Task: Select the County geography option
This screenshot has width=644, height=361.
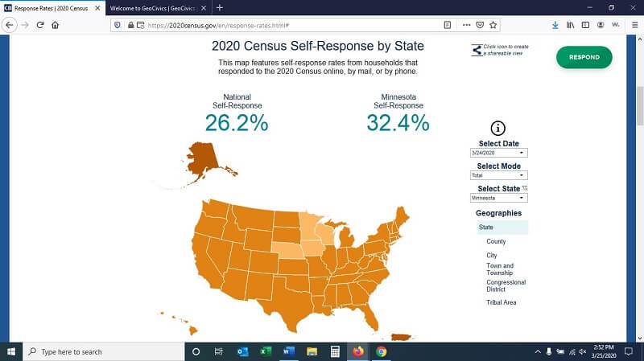Action: [x=496, y=241]
